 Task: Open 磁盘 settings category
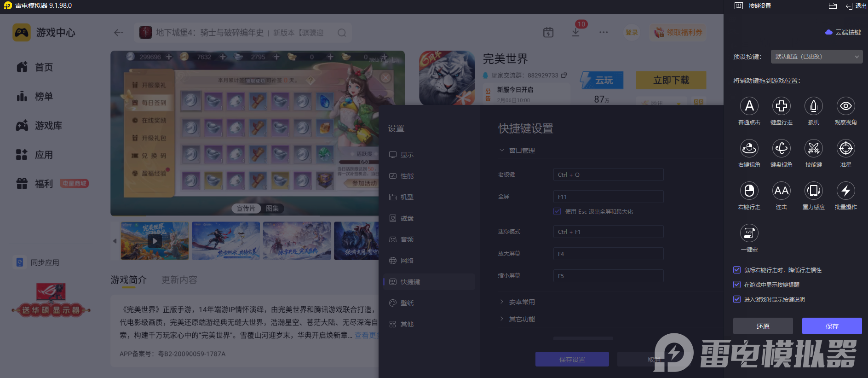pos(429,218)
